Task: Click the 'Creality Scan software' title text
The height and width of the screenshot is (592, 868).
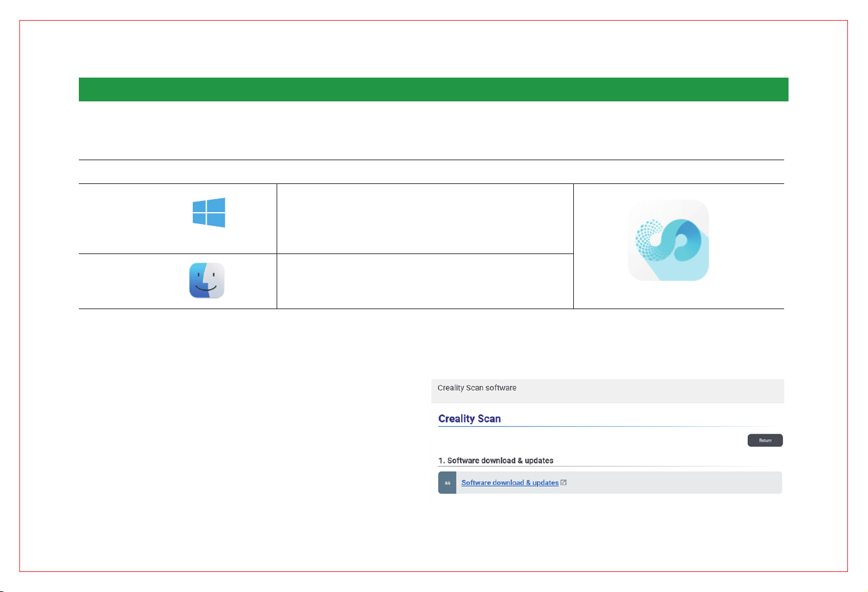Action: [x=477, y=388]
